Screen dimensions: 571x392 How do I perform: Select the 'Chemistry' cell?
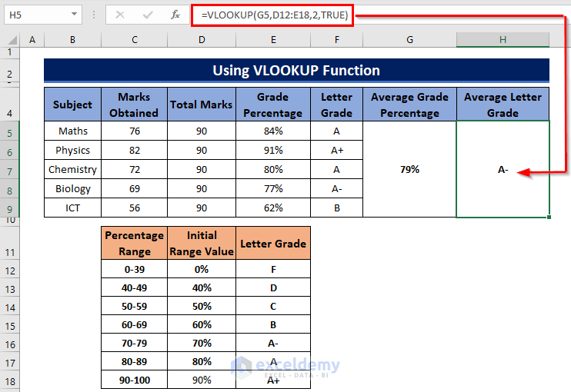(x=72, y=169)
